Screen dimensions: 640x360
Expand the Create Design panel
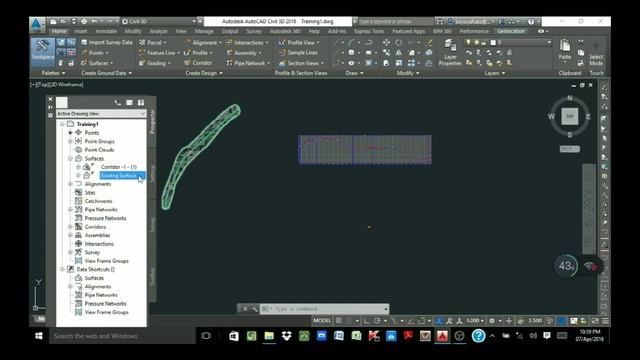coord(204,73)
